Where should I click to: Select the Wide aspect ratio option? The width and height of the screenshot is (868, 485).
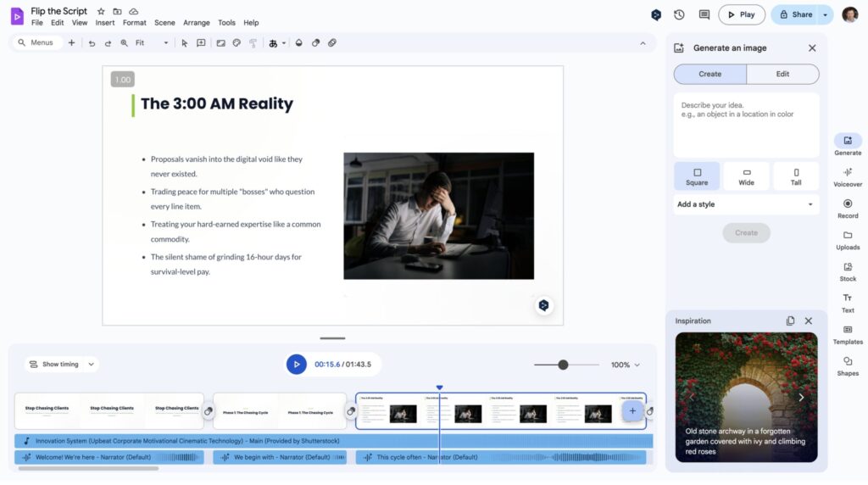click(x=746, y=176)
